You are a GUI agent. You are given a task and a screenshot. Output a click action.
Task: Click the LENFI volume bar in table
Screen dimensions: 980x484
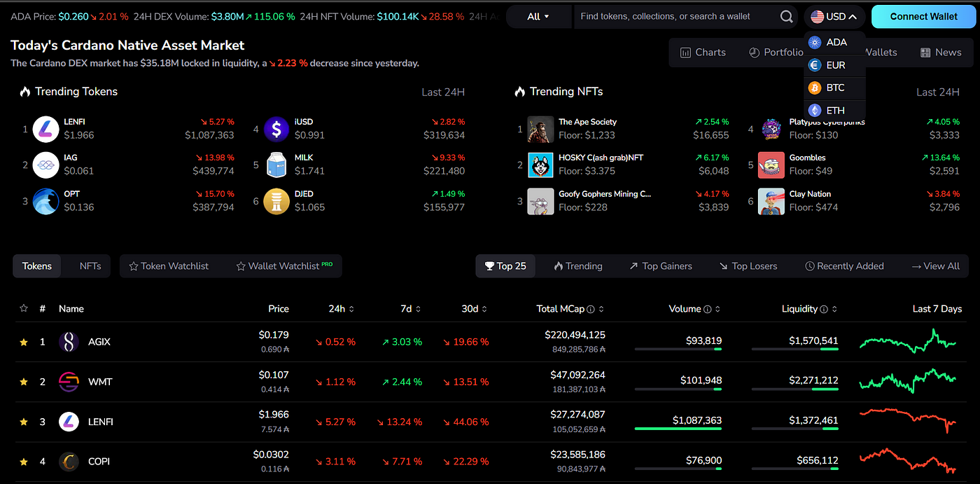click(678, 428)
